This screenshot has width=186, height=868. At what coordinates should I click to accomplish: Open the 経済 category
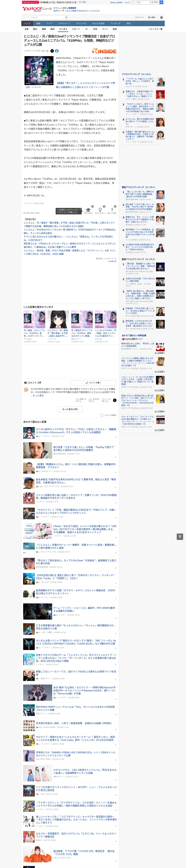tap(52, 29)
